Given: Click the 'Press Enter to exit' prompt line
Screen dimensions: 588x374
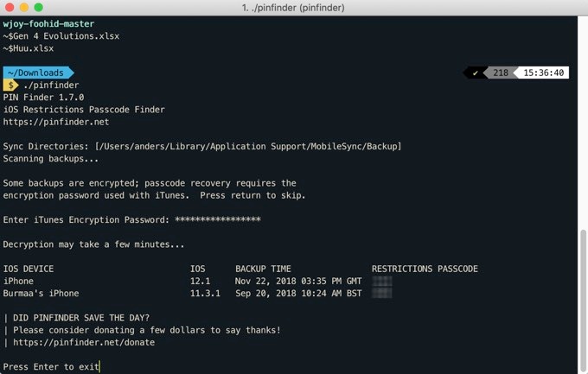Looking at the screenshot, I should point(50,367).
